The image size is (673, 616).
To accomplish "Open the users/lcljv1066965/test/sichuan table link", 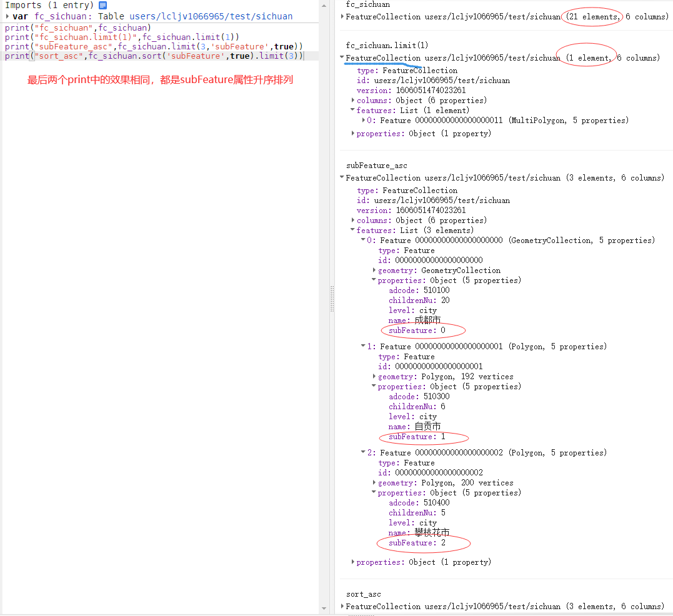I will click(x=211, y=16).
